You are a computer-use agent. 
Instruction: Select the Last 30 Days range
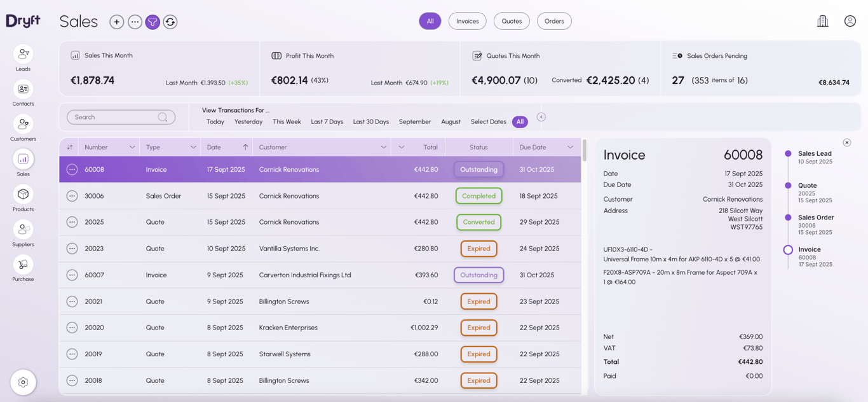point(370,121)
